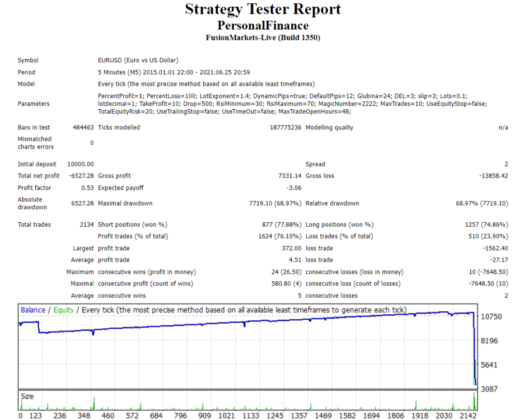
Task: Click Absolute drawdown value '6527.28'
Action: pyautogui.click(x=82, y=203)
